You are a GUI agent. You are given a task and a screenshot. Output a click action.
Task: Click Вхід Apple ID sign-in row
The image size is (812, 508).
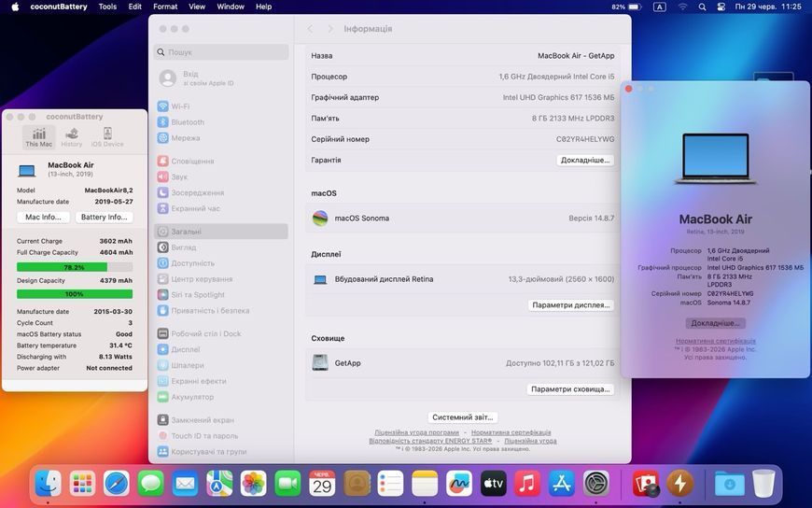221,78
